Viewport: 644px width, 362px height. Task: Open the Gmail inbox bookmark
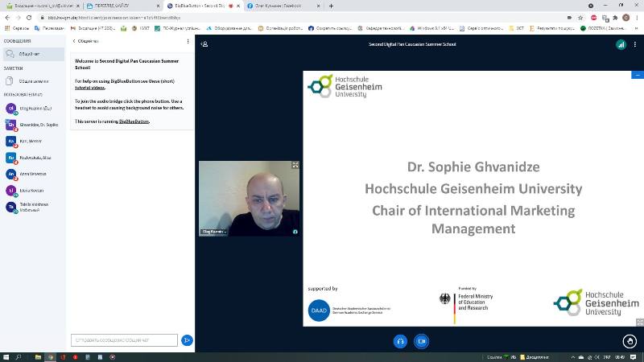93,28
